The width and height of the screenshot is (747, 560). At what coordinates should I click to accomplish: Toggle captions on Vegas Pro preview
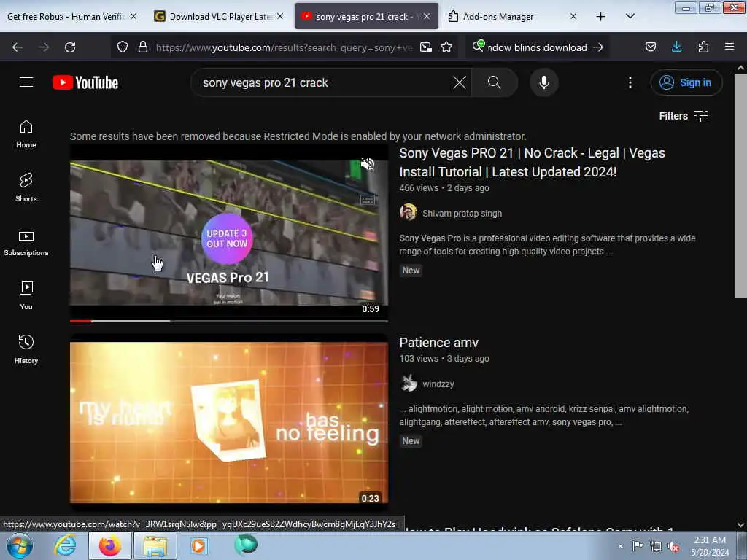pos(368,200)
